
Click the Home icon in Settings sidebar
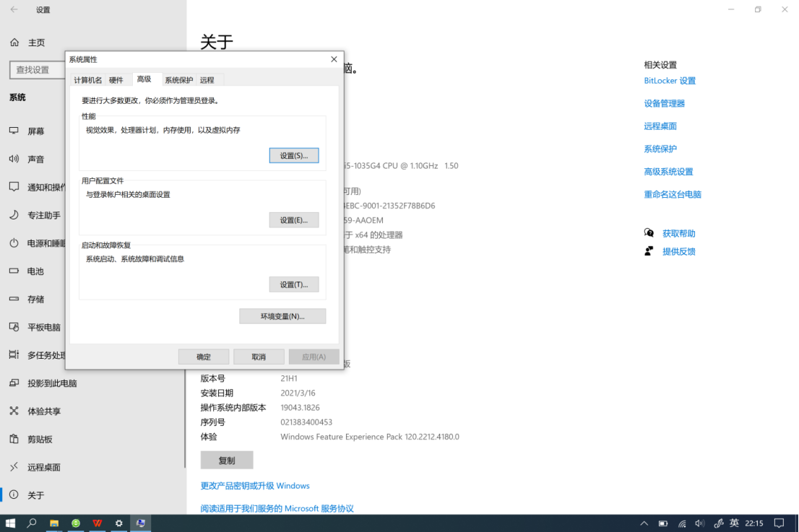tap(14, 43)
